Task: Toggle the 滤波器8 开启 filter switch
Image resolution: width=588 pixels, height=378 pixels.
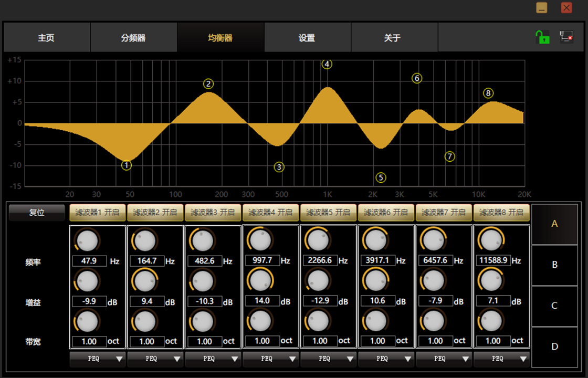Action: tap(502, 213)
